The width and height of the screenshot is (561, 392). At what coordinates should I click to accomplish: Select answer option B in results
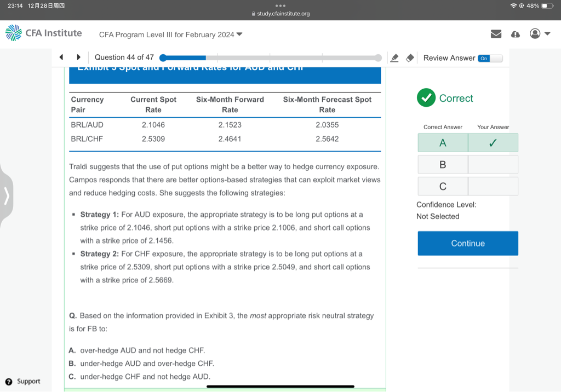(443, 165)
